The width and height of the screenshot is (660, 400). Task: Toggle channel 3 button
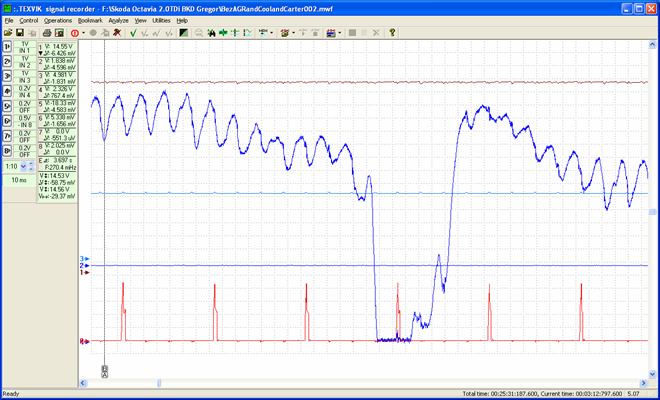click(7, 77)
